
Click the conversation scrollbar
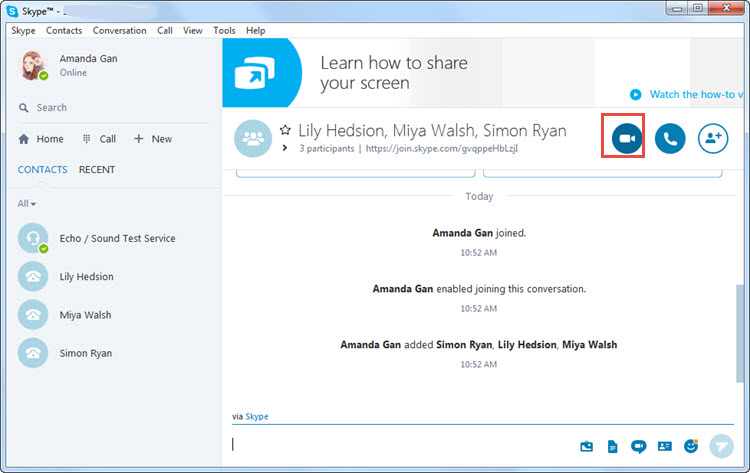(740, 333)
